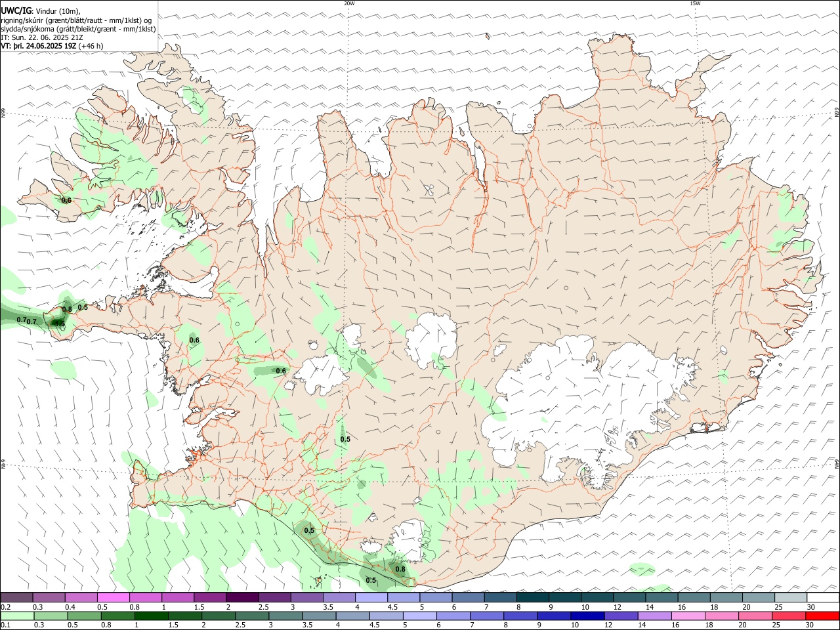Pick the 6 snow legend swatch
This screenshot has width=840, height=630.
pyautogui.click(x=469, y=597)
